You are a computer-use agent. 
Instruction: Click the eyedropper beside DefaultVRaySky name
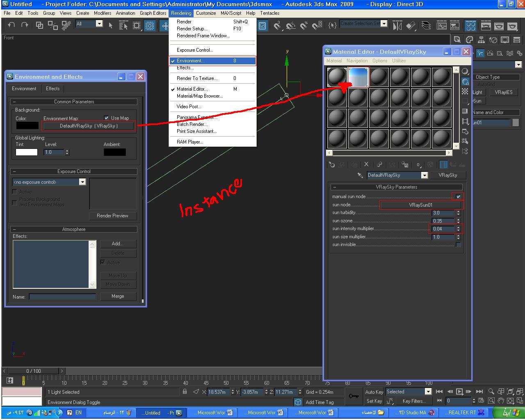360,175
